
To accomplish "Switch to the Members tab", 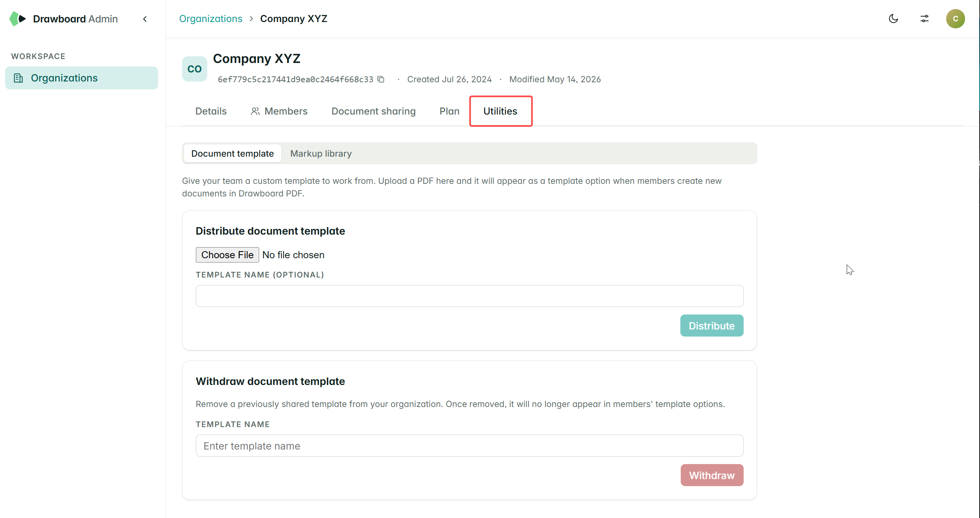I will (x=279, y=111).
